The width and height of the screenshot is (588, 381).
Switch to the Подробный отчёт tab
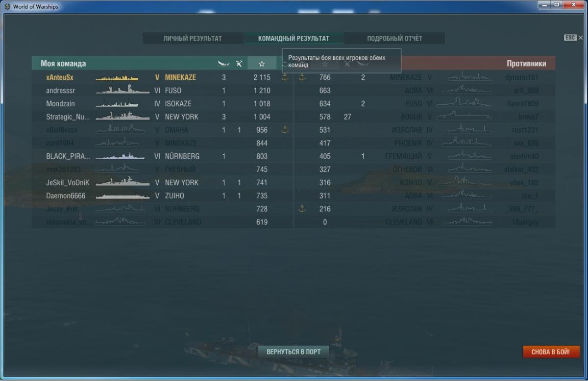[394, 38]
